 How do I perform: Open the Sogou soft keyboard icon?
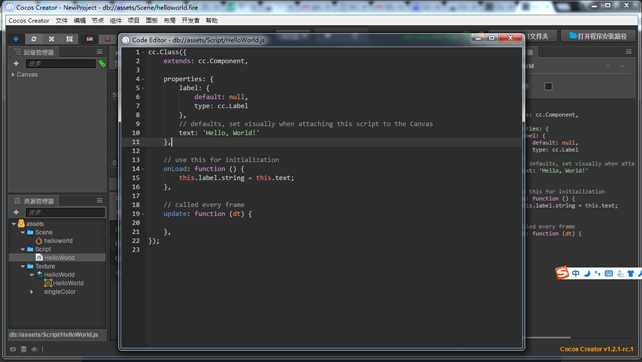[x=609, y=273]
